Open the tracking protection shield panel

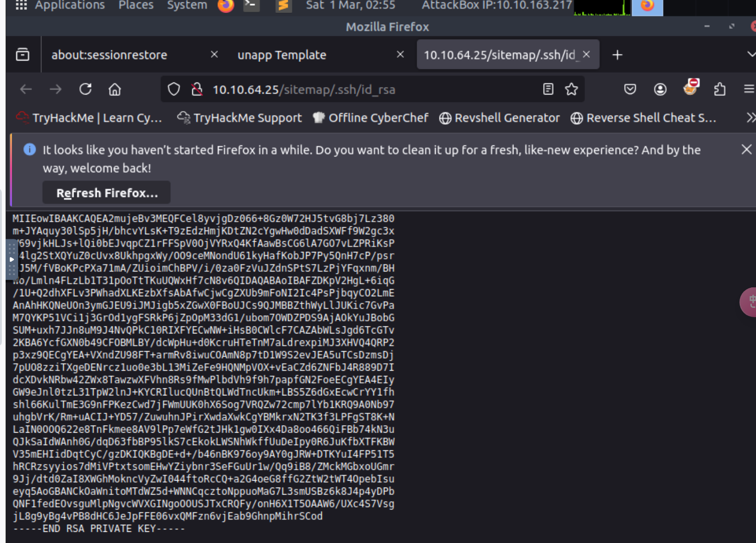174,89
